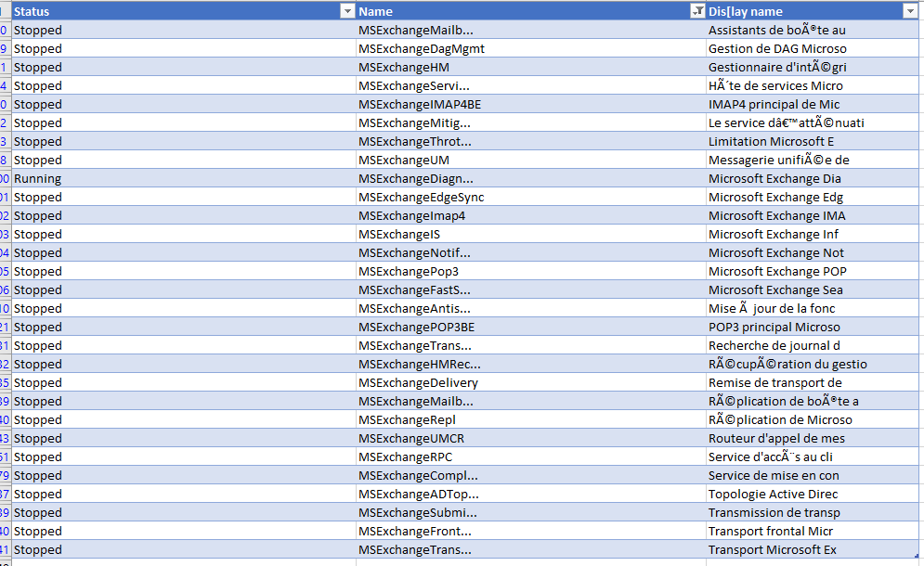The width and height of the screenshot is (924, 566).
Task: Click the MSExchangeThrot... name cell
Action: 531,141
